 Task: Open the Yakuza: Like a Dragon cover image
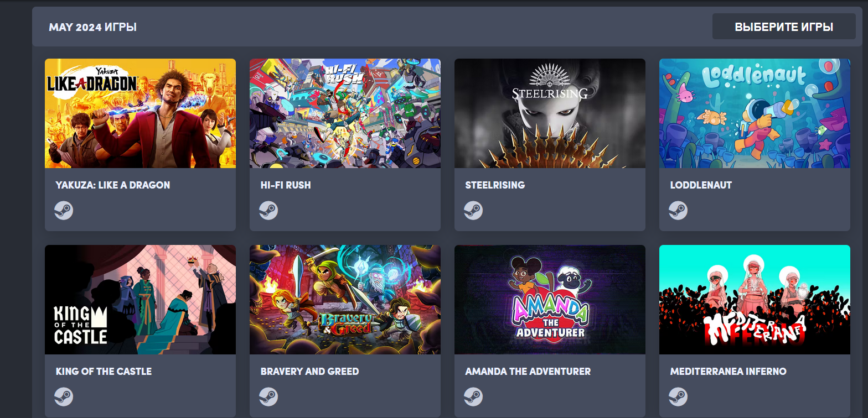[140, 113]
